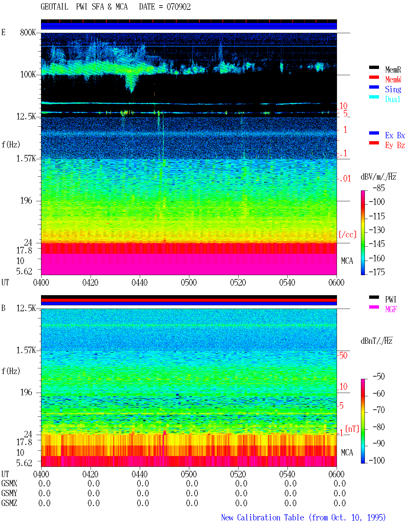Click the MCA label beside B panel

(x=347, y=452)
